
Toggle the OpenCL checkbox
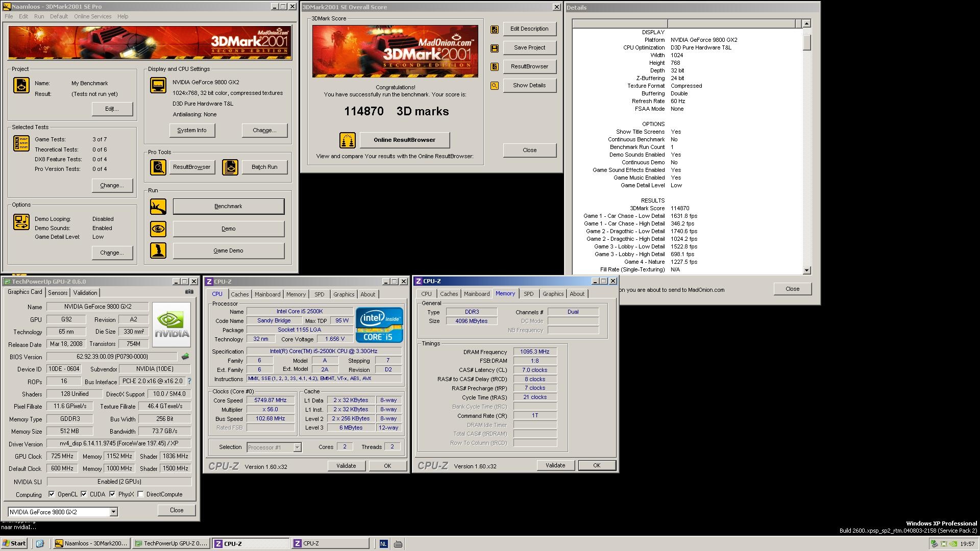[x=52, y=494]
